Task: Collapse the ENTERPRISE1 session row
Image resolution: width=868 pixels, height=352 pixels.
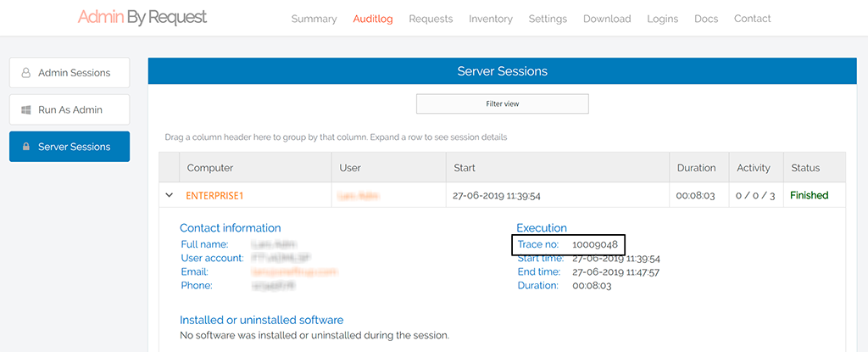Action: (170, 195)
